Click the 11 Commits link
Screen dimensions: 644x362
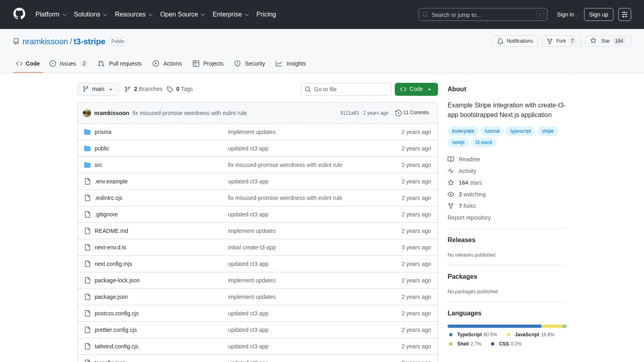click(x=412, y=113)
